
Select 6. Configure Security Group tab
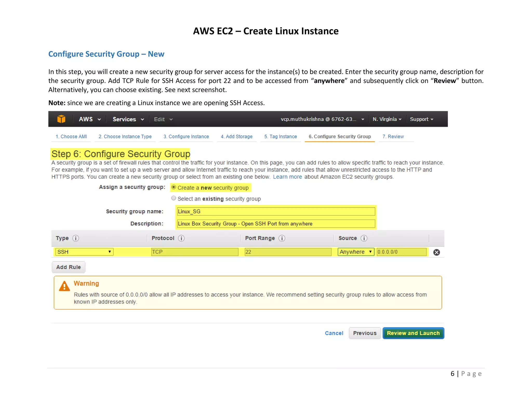340,137
